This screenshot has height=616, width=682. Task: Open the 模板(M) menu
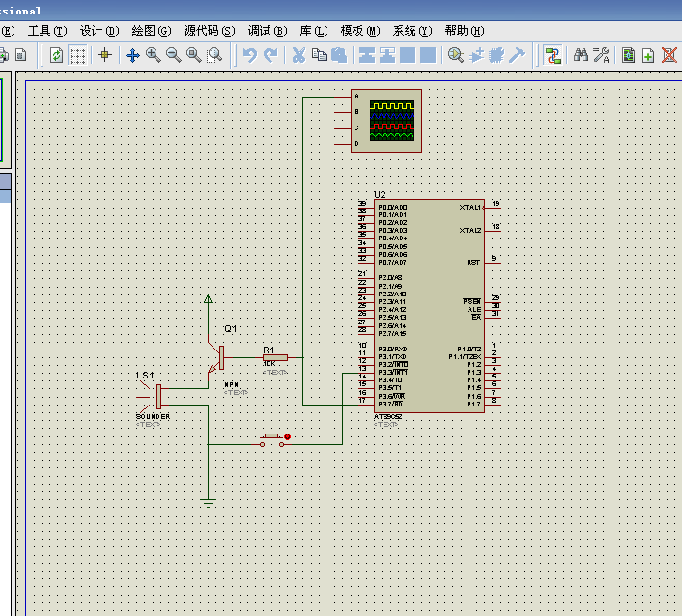tap(360, 31)
